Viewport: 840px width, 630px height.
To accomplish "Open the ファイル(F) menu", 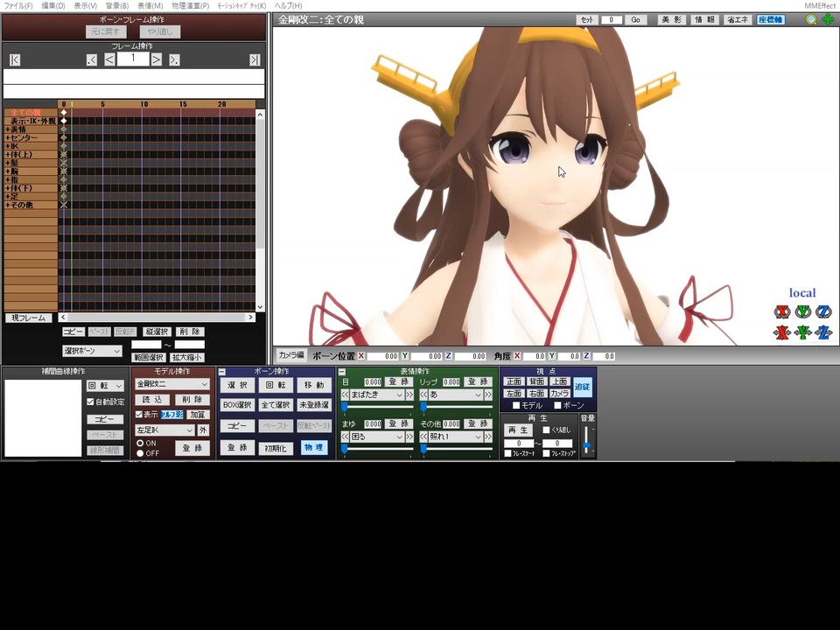I will (x=18, y=5).
